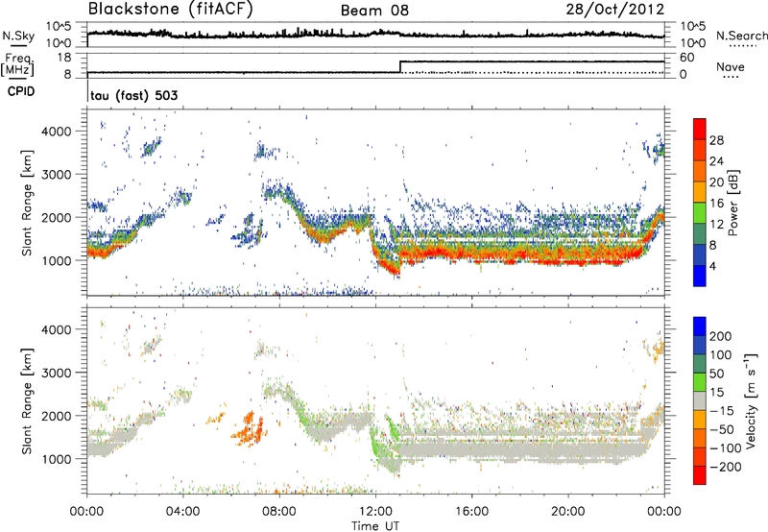
Task: Click the '12' tick on Power colorbar
Action: (x=716, y=225)
